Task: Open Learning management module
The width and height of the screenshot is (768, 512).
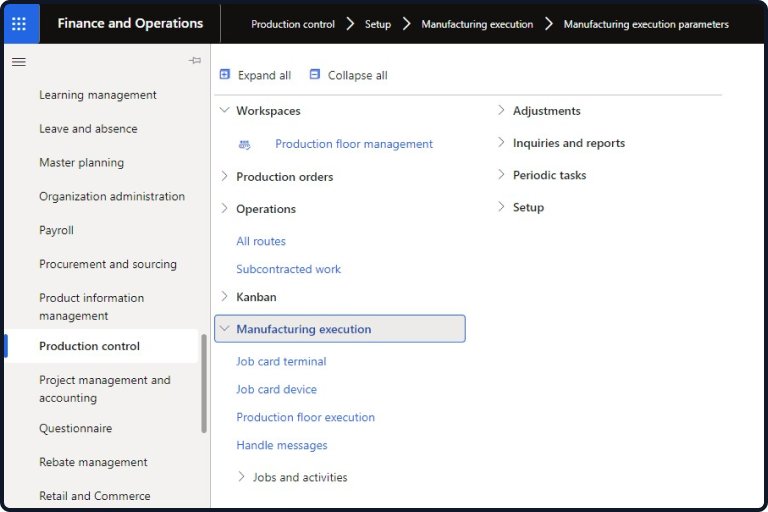Action: (x=98, y=95)
